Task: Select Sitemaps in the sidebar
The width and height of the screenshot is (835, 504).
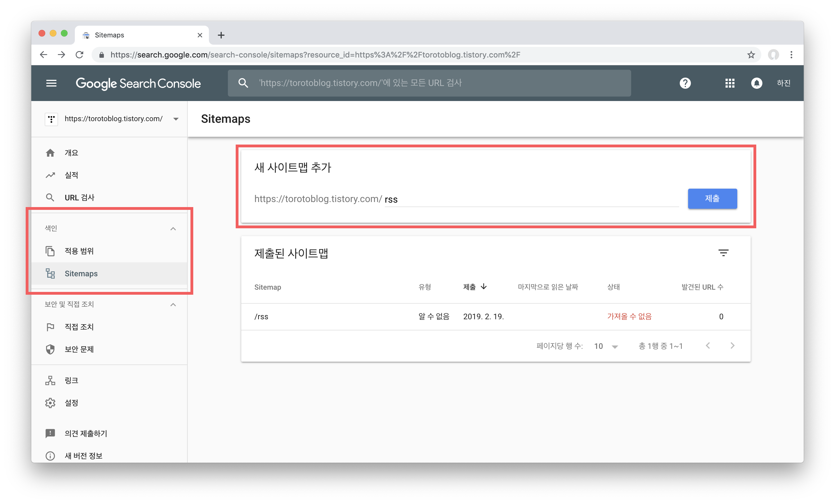Action: tap(81, 273)
